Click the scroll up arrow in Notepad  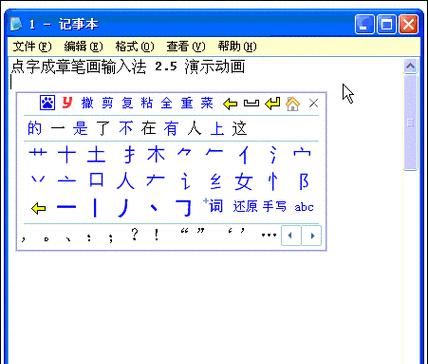pyautogui.click(x=410, y=66)
